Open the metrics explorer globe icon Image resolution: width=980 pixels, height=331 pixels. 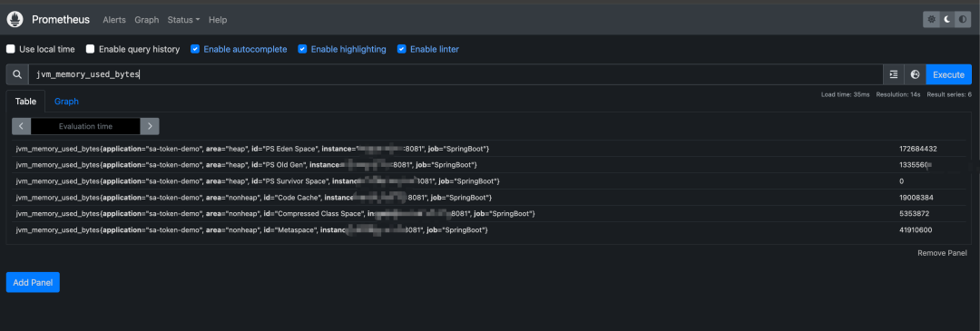click(x=915, y=74)
